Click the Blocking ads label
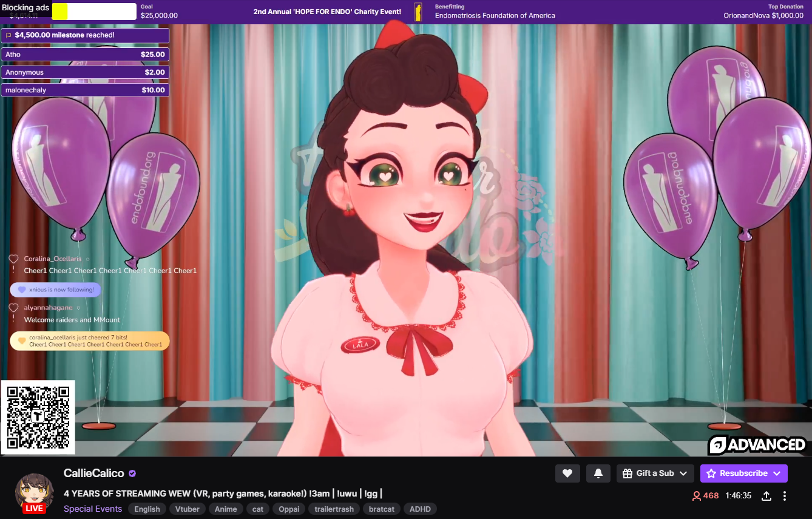The height and width of the screenshot is (519, 812). coord(25,8)
